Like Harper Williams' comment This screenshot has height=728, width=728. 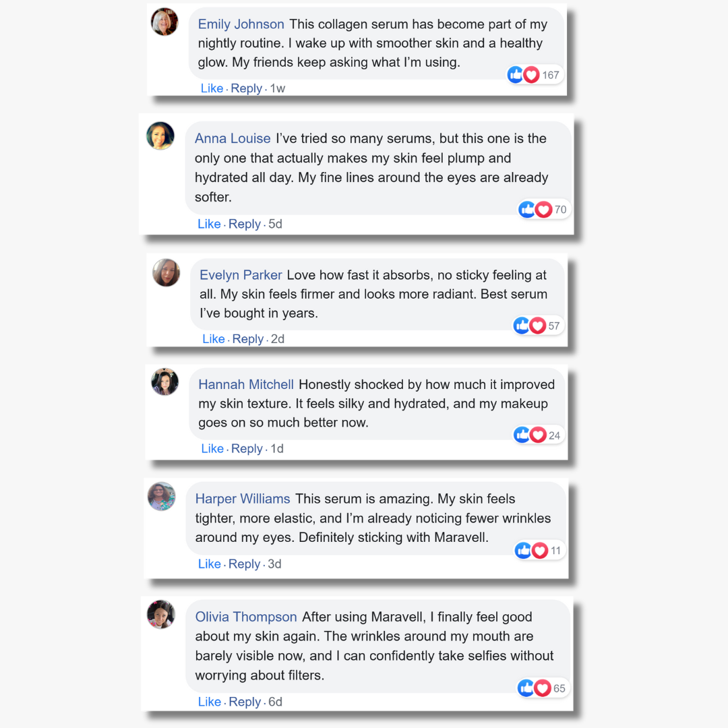(210, 564)
